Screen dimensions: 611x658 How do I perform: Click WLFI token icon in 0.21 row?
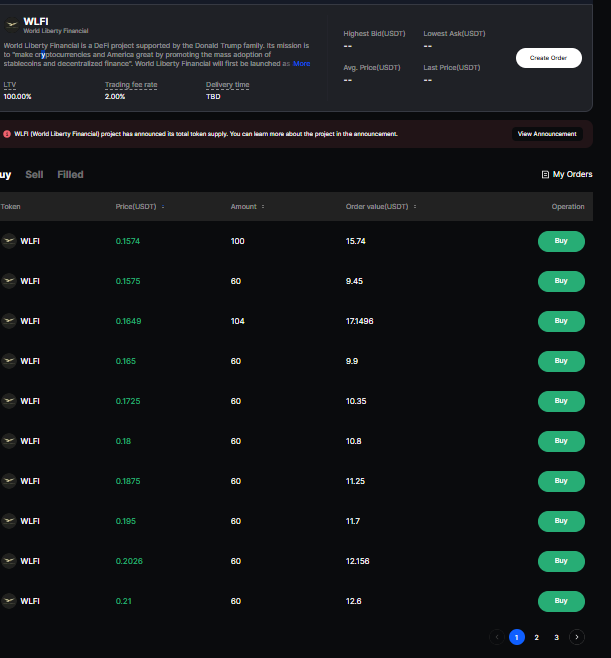tap(9, 601)
